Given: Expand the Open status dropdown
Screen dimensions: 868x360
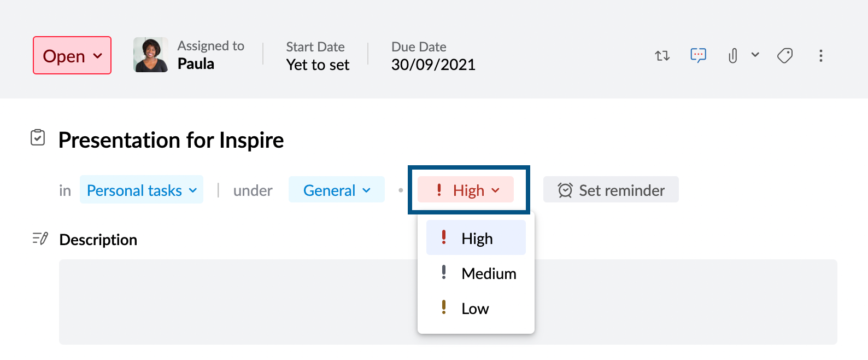Looking at the screenshot, I should point(72,56).
